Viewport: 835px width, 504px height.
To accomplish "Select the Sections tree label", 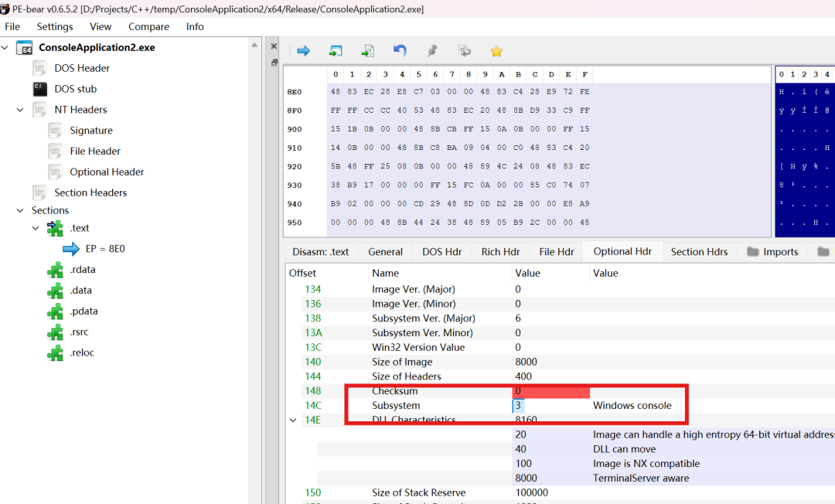I will pos(50,210).
